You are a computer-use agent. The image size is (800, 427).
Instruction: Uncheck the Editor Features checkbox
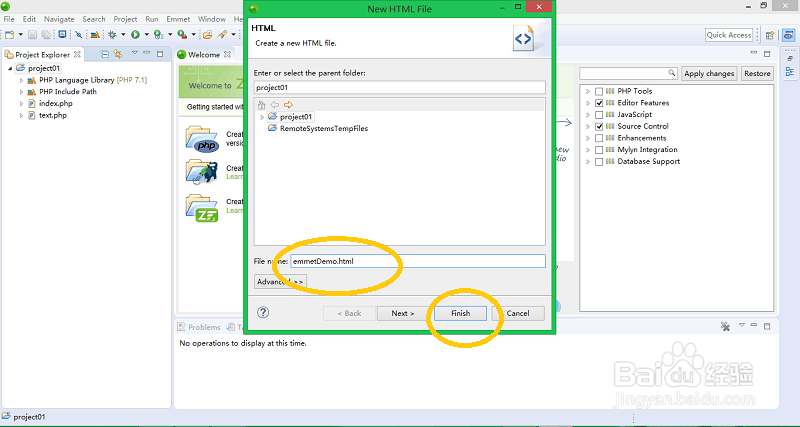coord(599,103)
